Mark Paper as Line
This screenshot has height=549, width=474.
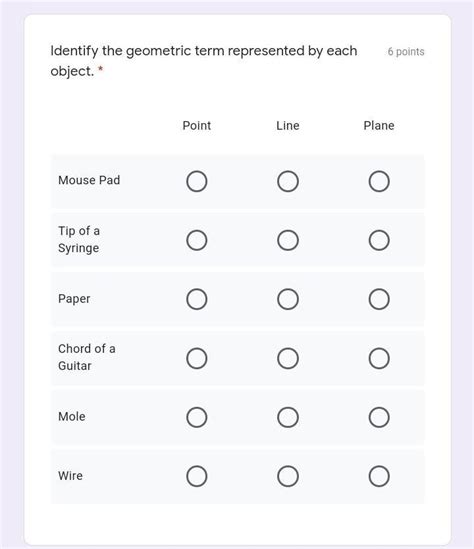(288, 299)
